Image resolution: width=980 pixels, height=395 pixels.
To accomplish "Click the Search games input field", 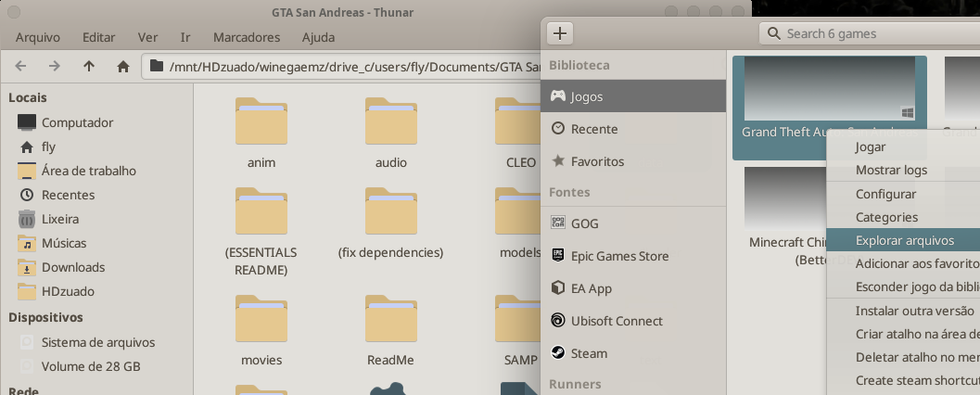I will coord(872,33).
